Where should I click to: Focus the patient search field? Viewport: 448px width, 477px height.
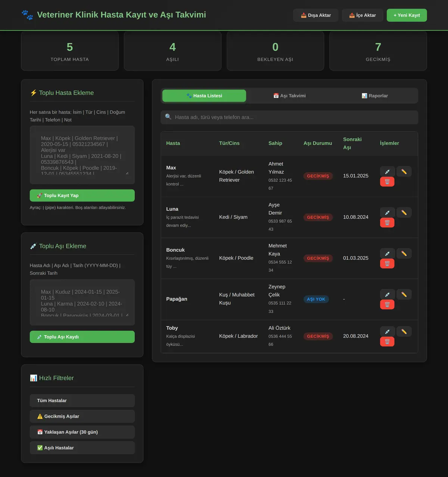pyautogui.click(x=289, y=117)
